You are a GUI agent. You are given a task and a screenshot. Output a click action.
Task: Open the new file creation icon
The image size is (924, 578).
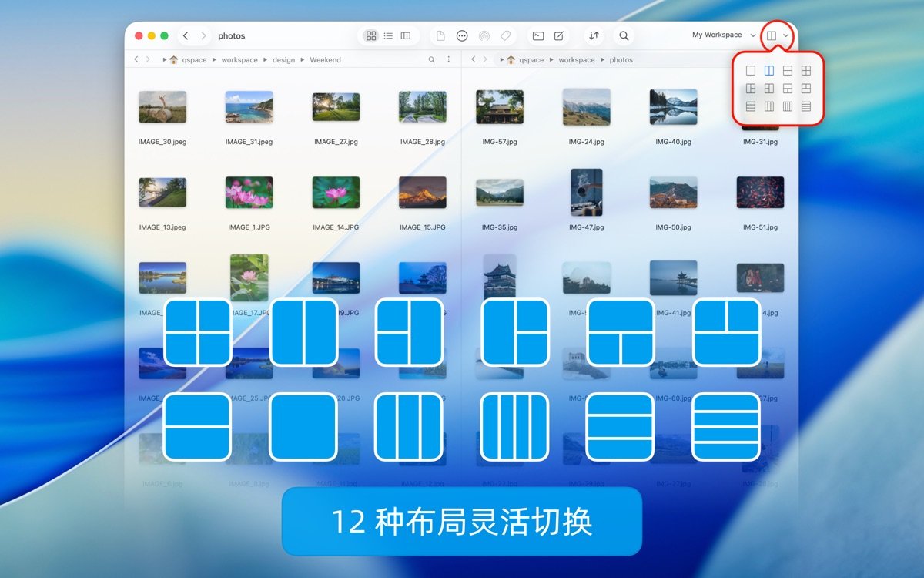coord(440,35)
